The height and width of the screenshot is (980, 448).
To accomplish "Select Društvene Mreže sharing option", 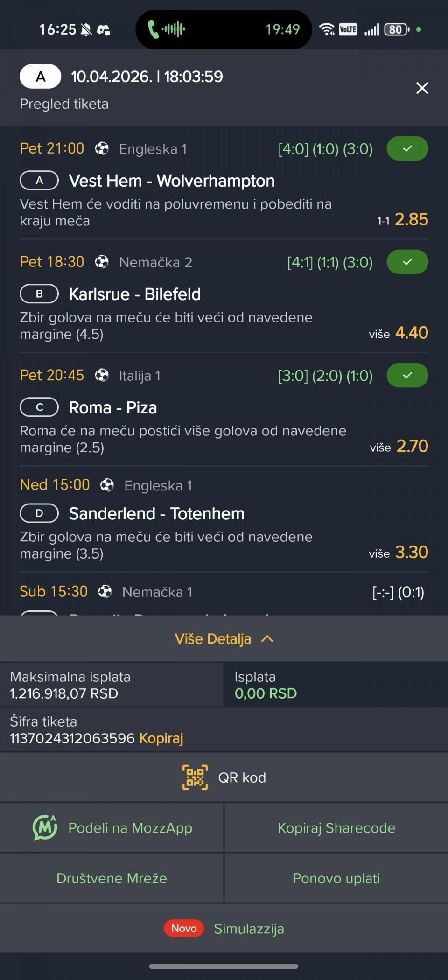I will pos(112,878).
